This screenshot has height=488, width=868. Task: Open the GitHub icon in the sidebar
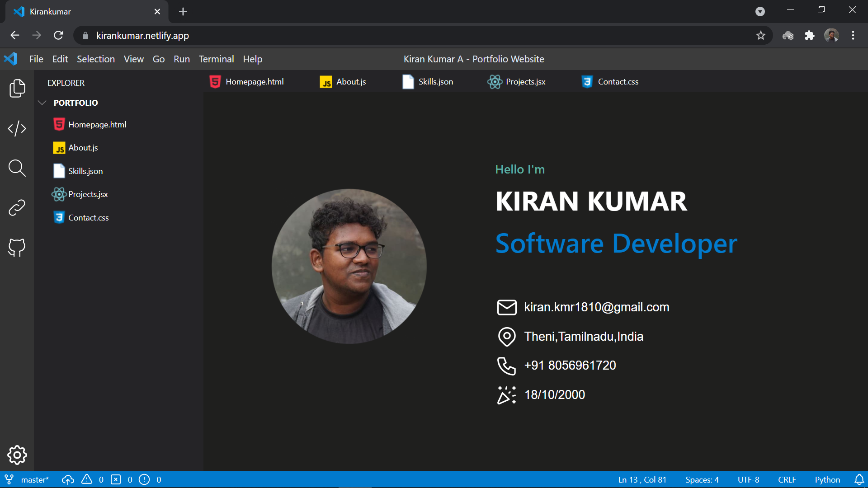click(17, 247)
